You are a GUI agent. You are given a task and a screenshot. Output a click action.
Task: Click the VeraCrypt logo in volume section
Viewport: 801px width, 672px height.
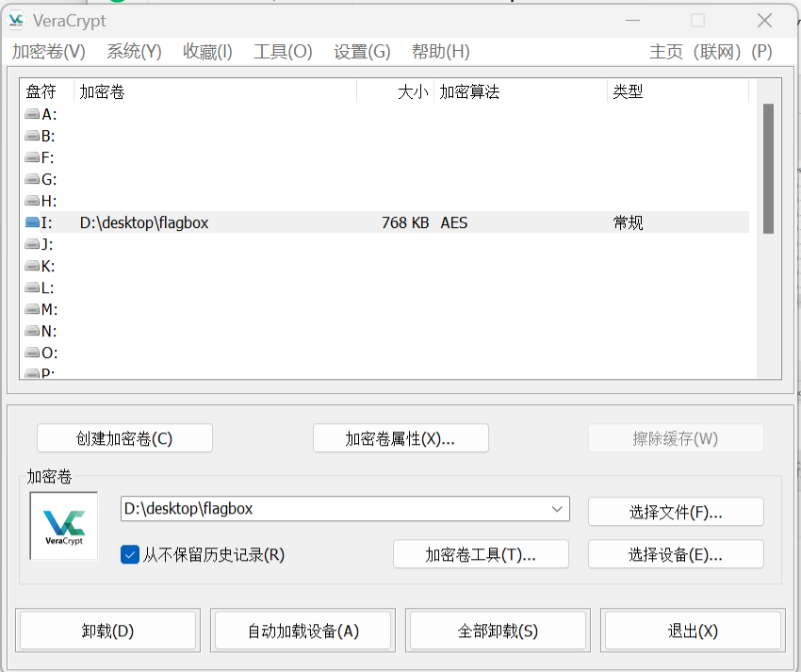point(64,526)
